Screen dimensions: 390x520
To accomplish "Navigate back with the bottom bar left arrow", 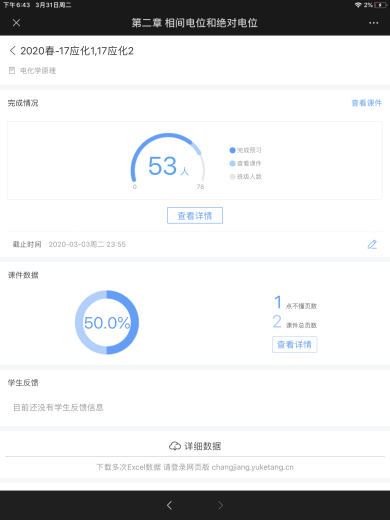I will point(169,505).
